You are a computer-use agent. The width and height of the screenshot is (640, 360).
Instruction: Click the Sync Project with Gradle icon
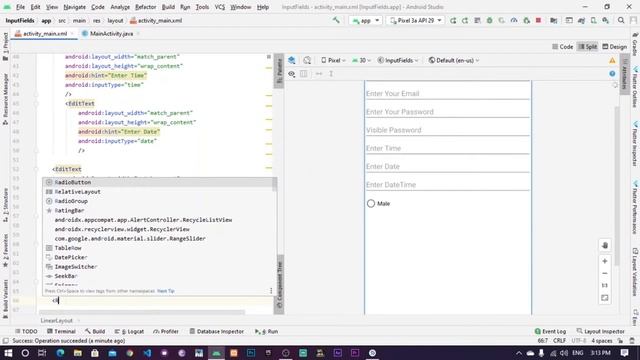pos(581,20)
